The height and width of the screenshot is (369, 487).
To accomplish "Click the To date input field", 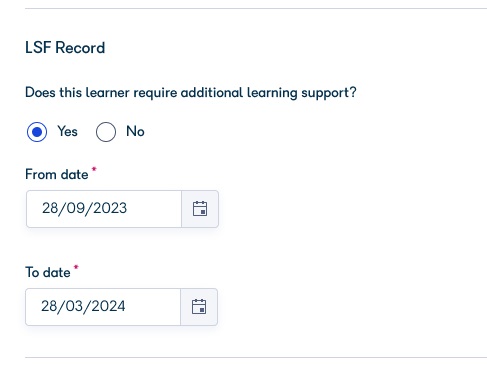I will coord(103,307).
